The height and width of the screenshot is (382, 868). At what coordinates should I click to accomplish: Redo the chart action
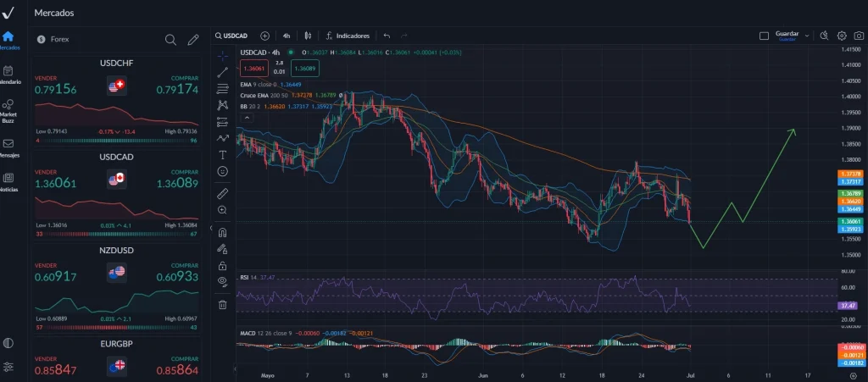(403, 36)
